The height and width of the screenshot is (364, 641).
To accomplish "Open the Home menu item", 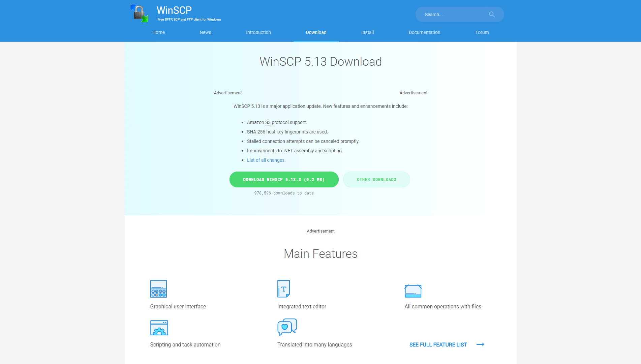I will coord(158,32).
